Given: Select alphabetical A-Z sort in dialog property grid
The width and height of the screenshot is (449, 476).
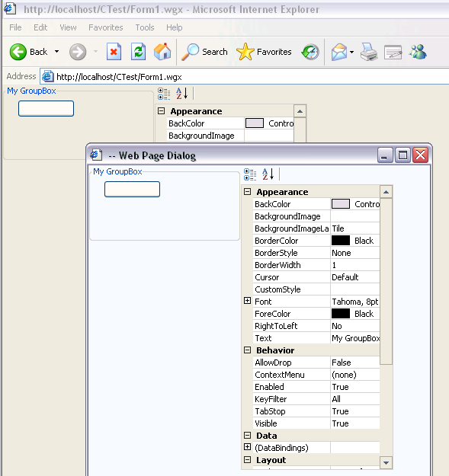Looking at the screenshot, I should (268, 174).
